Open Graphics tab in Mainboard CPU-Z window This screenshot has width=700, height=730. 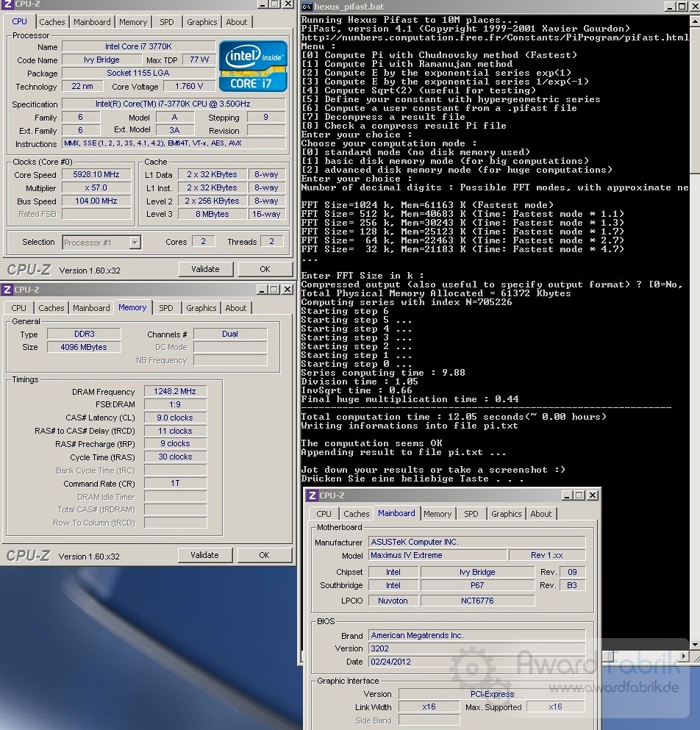[507, 514]
